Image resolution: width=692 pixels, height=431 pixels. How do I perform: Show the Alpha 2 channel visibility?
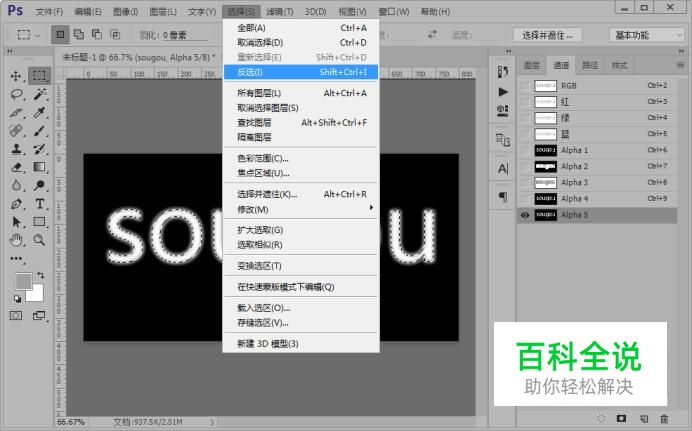point(525,166)
